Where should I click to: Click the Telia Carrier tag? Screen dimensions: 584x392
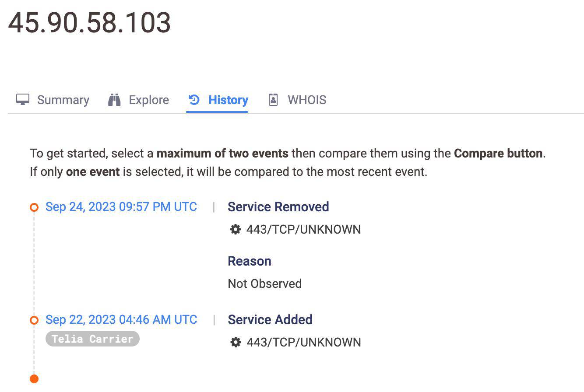coord(92,339)
